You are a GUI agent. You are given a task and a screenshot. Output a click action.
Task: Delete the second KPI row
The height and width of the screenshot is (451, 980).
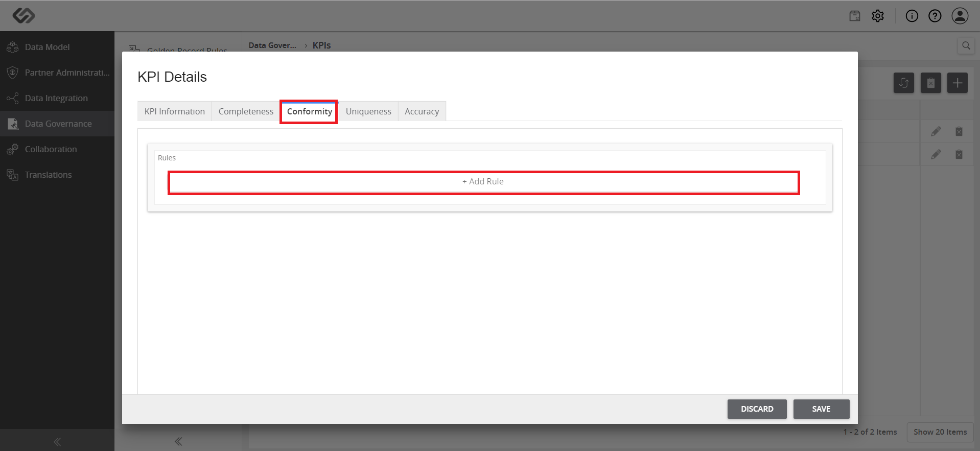click(959, 154)
